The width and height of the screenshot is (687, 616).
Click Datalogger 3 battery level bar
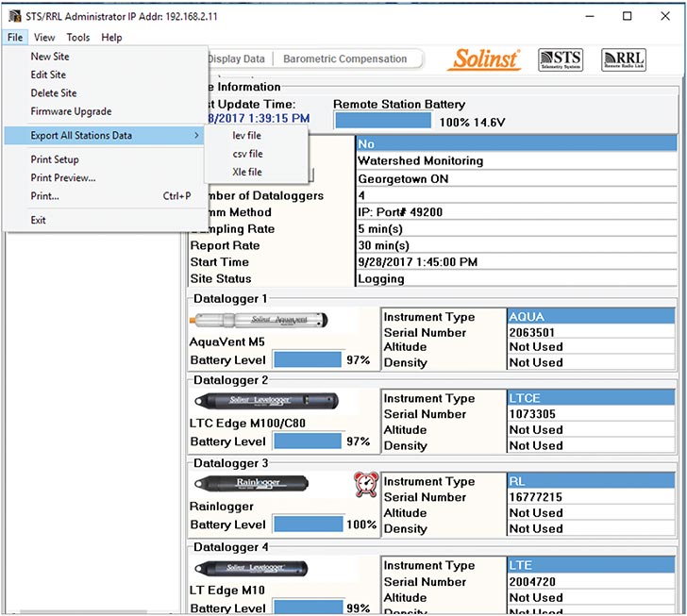[x=308, y=524]
